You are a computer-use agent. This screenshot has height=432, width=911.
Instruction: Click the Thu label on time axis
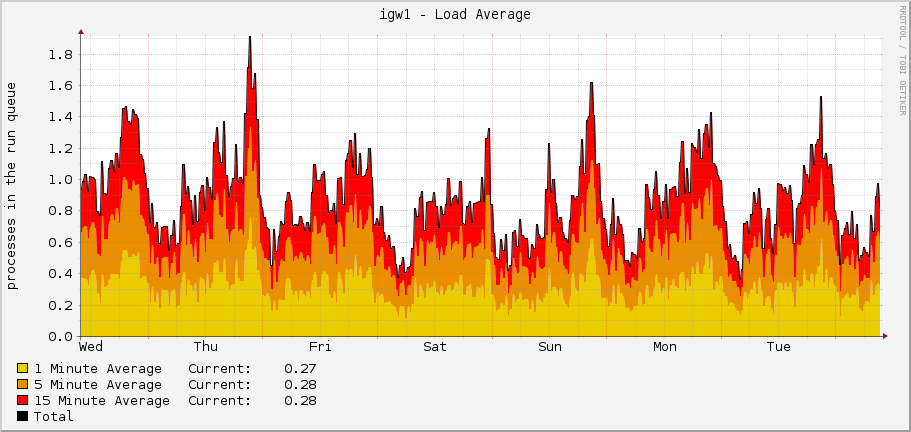tap(206, 347)
